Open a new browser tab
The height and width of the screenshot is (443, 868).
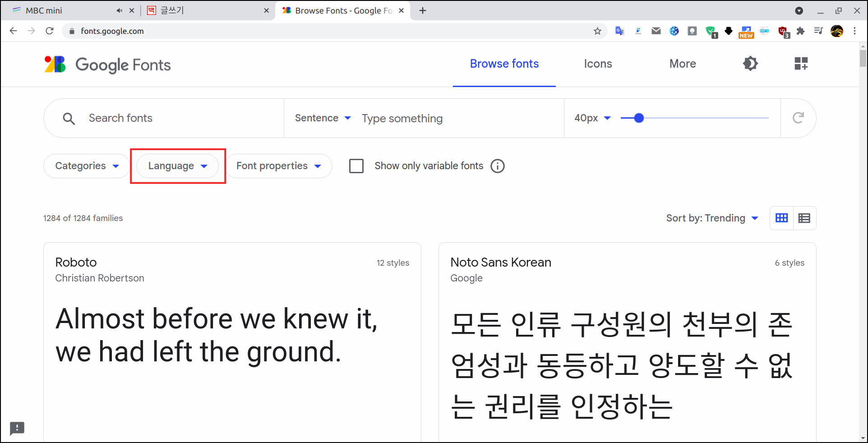[x=423, y=11]
